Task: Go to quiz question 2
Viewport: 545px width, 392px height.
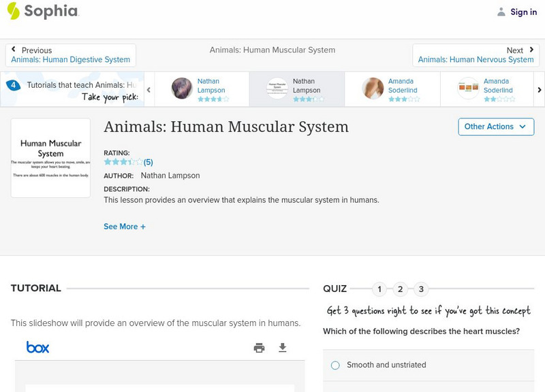Action: coord(401,289)
